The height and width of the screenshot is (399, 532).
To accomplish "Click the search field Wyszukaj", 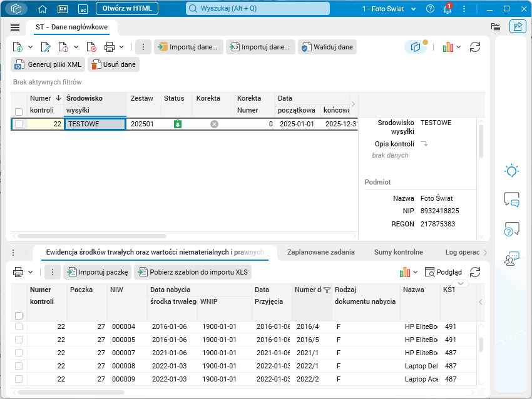I will [258, 9].
